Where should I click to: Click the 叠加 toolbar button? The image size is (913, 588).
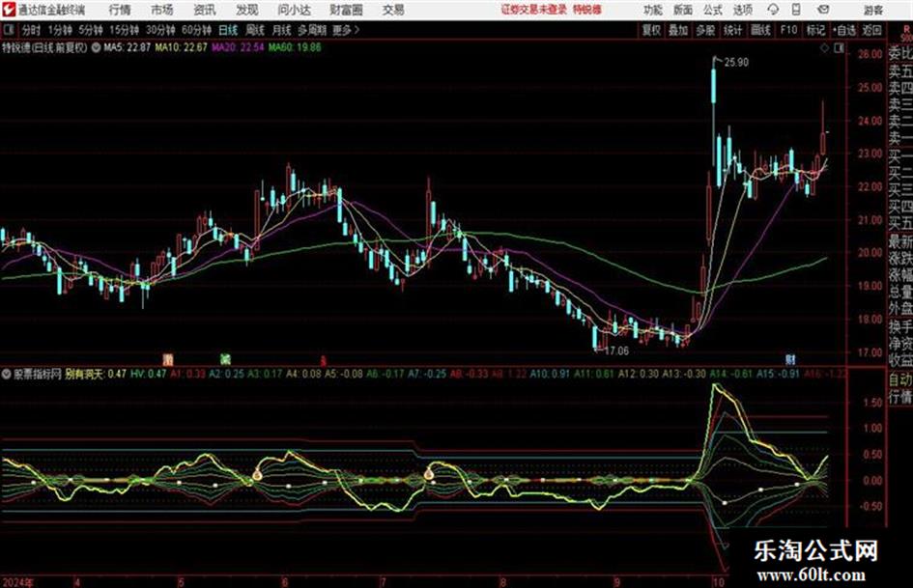678,30
